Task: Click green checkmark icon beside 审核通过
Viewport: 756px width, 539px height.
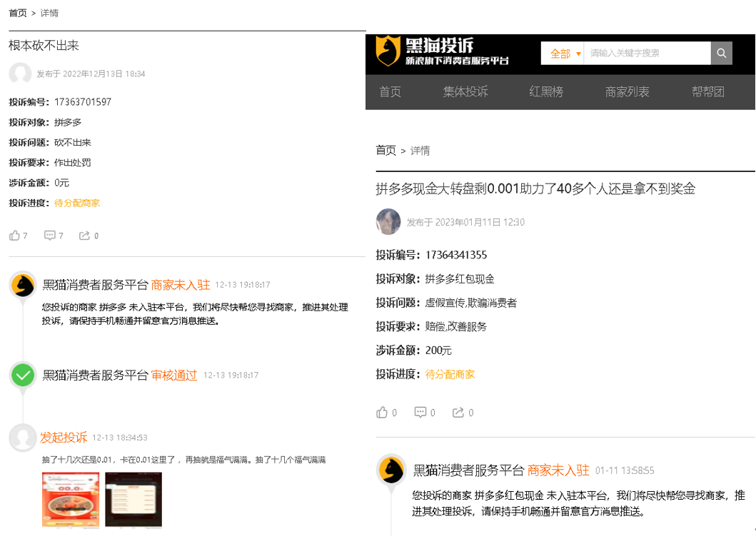Action: pyautogui.click(x=23, y=375)
